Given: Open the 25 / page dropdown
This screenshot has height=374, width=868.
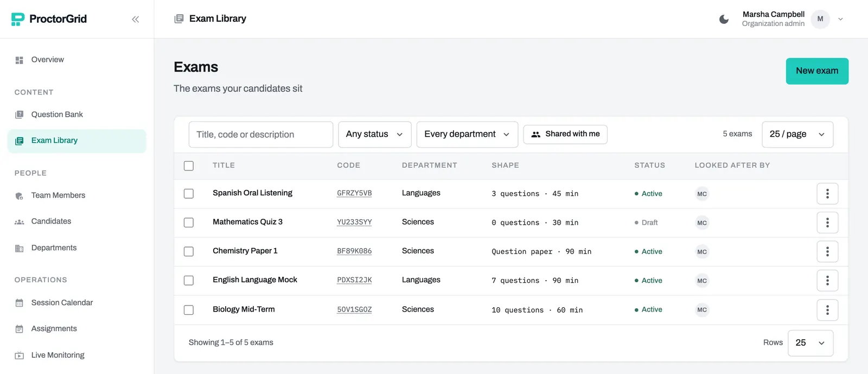Looking at the screenshot, I should 797,135.
